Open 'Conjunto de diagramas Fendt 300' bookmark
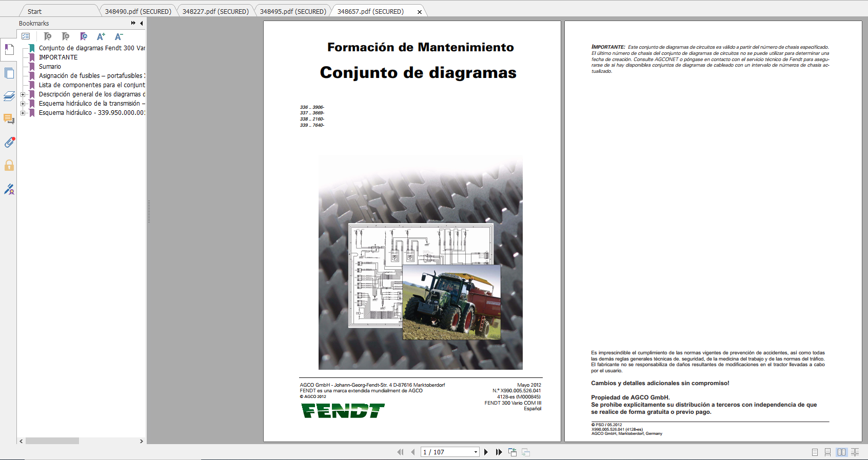This screenshot has width=868, height=460. 92,48
